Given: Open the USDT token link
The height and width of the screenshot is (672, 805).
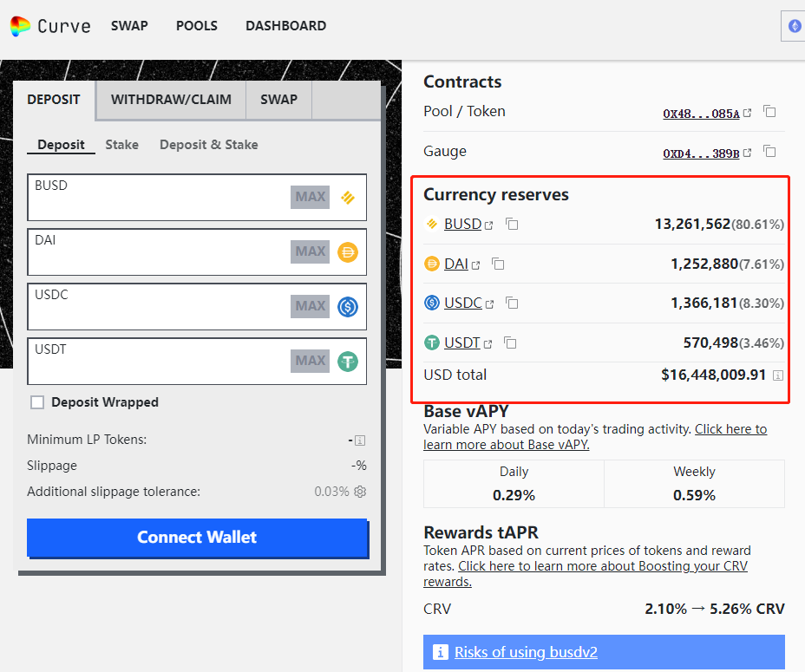Looking at the screenshot, I should tap(462, 343).
